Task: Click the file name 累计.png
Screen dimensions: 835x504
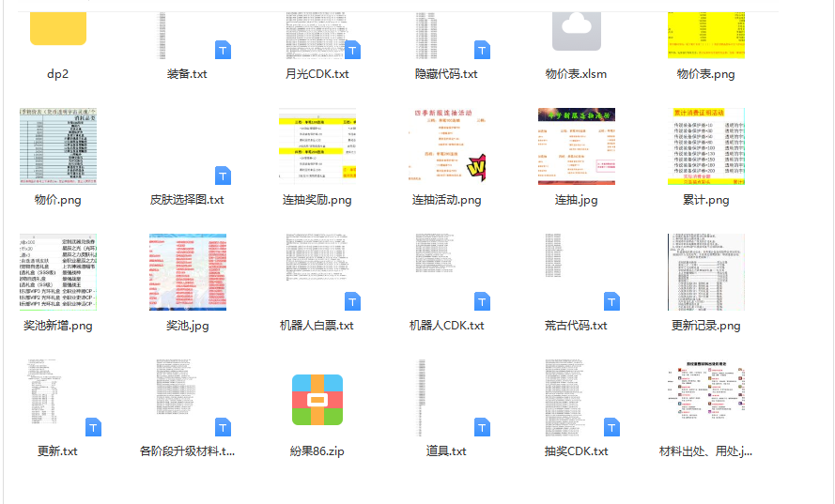Action: 705,200
